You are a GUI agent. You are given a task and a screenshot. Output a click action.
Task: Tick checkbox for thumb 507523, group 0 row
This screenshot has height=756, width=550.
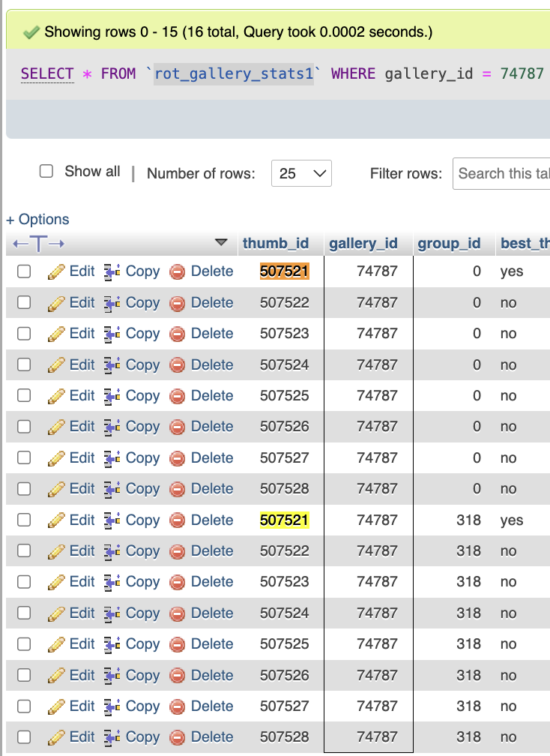click(24, 334)
